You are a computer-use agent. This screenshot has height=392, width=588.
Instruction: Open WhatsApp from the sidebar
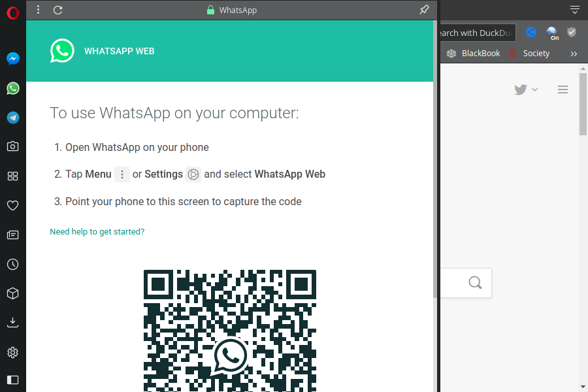coord(13,89)
